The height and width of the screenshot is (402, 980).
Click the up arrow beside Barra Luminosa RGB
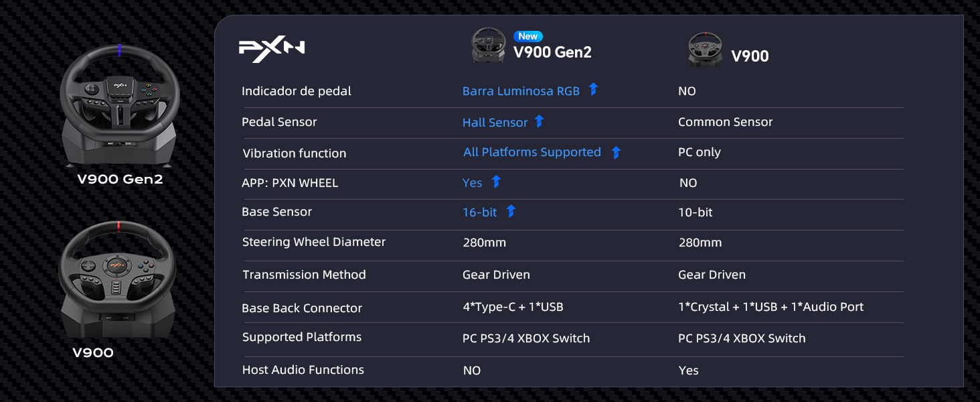pos(593,89)
